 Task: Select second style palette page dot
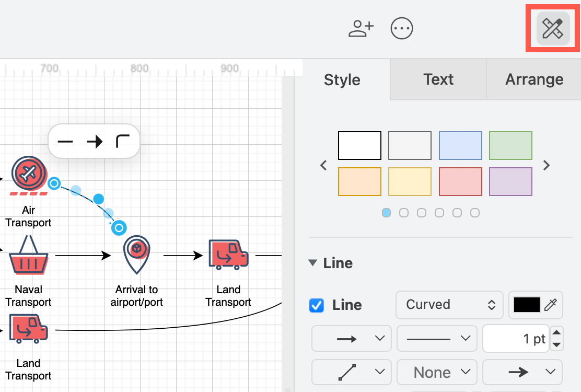tap(404, 213)
